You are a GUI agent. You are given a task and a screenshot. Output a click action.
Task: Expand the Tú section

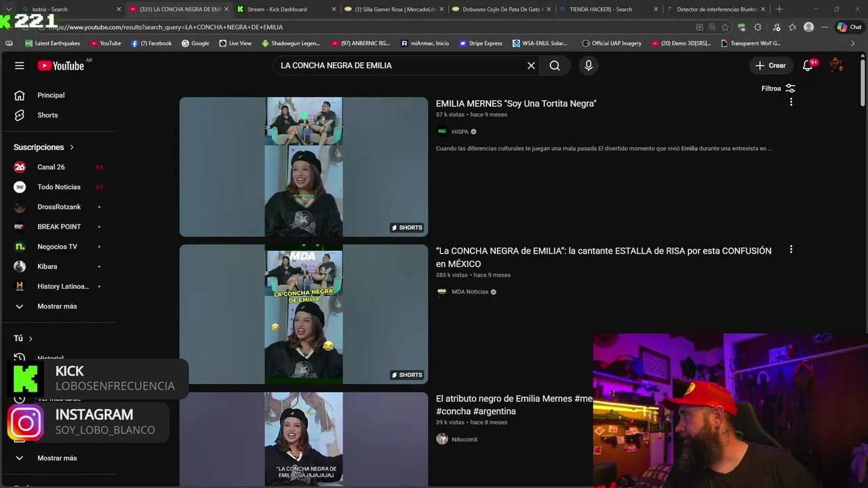pos(23,338)
